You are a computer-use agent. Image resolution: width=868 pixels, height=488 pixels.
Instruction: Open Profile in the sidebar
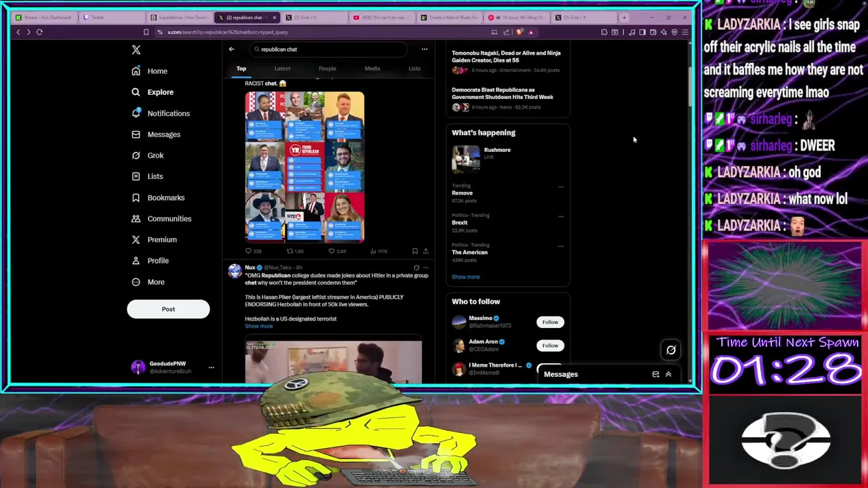150,260
